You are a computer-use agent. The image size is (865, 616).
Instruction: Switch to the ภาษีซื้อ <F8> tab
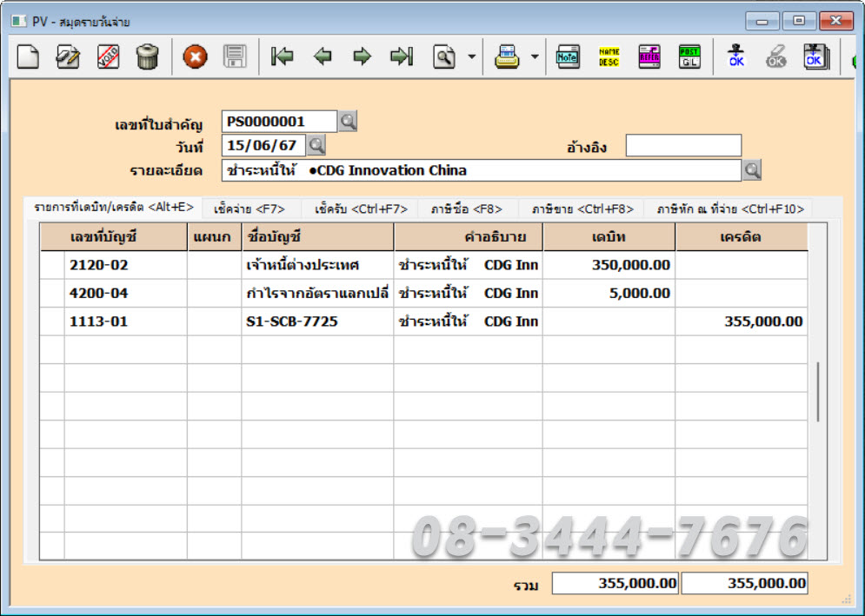tap(467, 209)
